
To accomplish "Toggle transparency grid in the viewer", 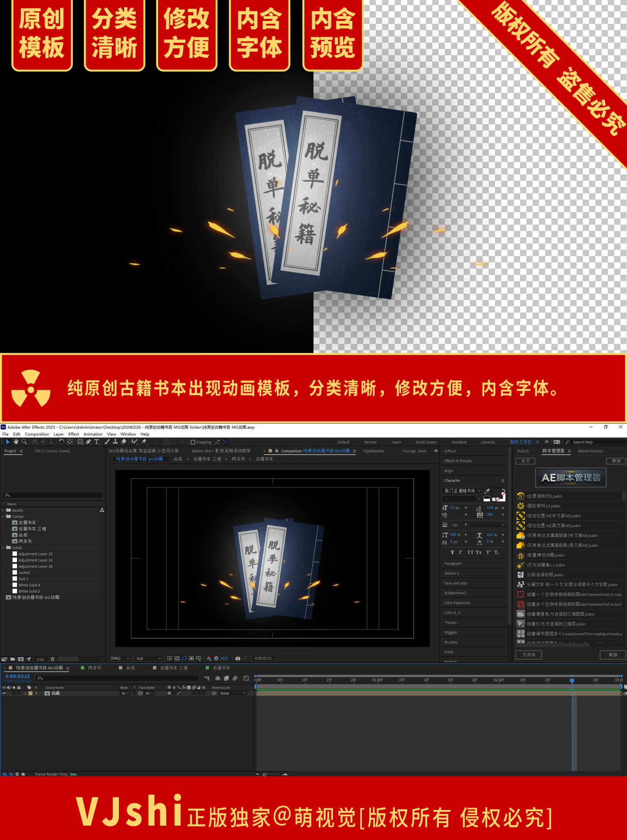I will click(x=177, y=658).
